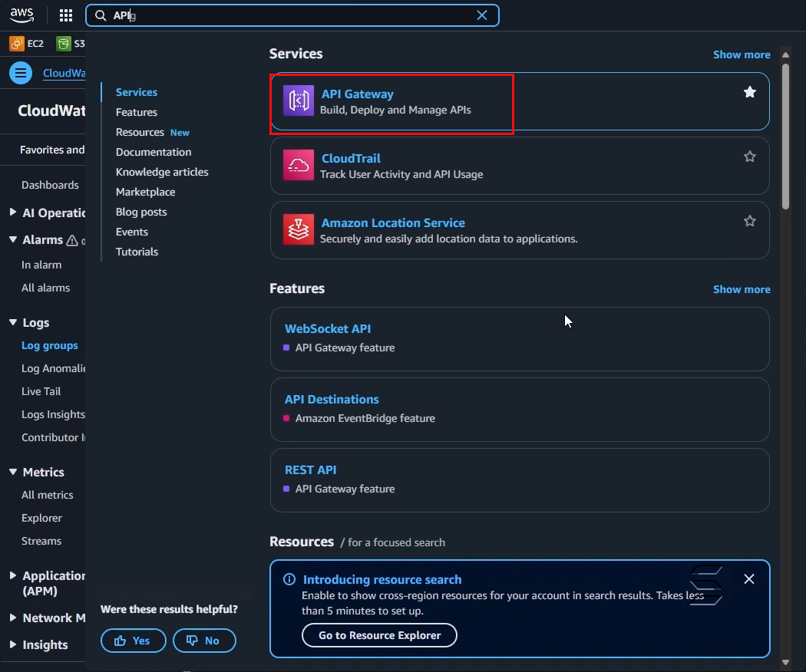The width and height of the screenshot is (806, 672).
Task: Select the Knowledge articles category
Action: (162, 172)
